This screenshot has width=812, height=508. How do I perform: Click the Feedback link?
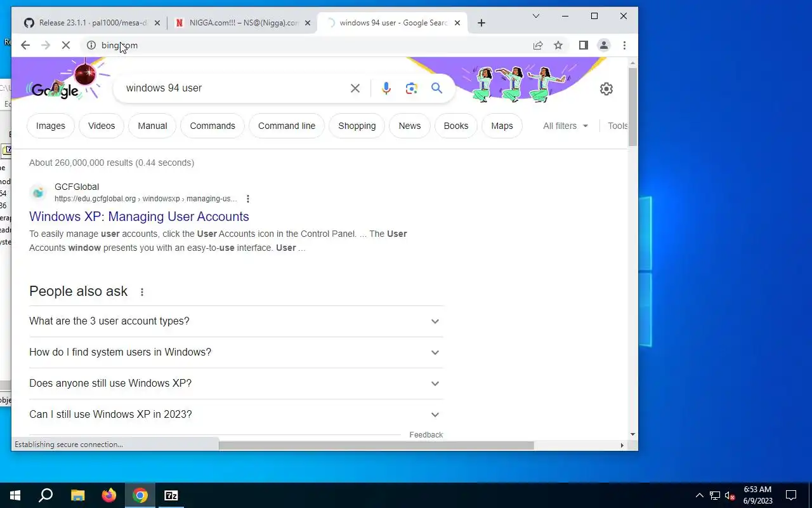(x=426, y=435)
